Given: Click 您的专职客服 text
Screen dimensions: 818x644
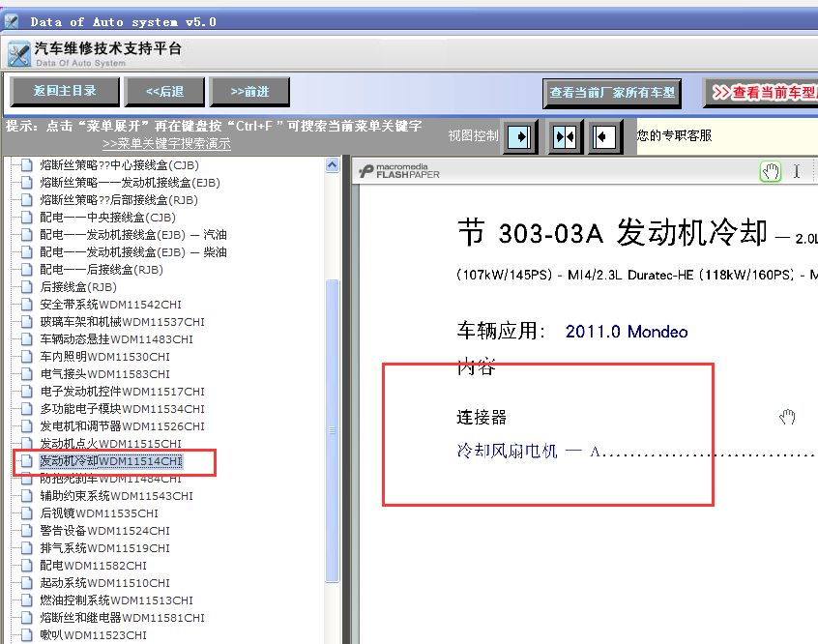Looking at the screenshot, I should click(674, 135).
